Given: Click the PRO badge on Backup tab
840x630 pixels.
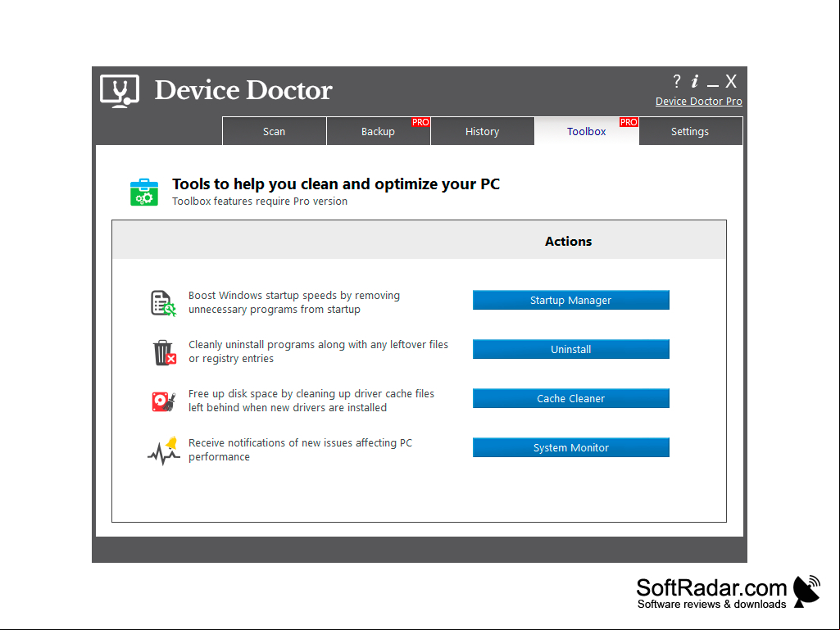Looking at the screenshot, I should (x=420, y=122).
